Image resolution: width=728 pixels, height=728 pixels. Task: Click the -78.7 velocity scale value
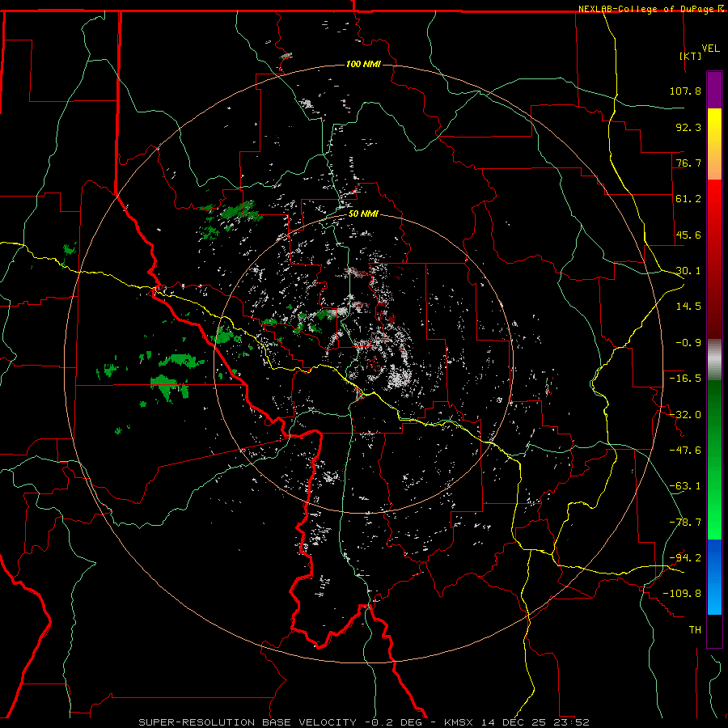tap(685, 523)
